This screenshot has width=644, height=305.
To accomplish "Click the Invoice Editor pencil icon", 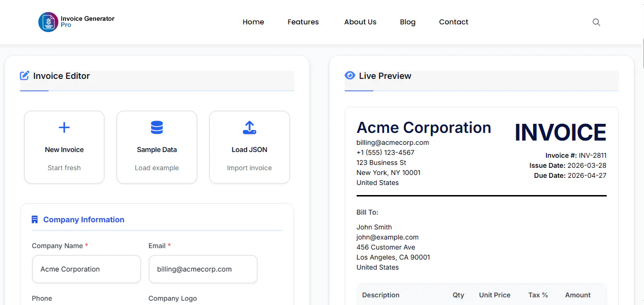I will click(x=24, y=76).
